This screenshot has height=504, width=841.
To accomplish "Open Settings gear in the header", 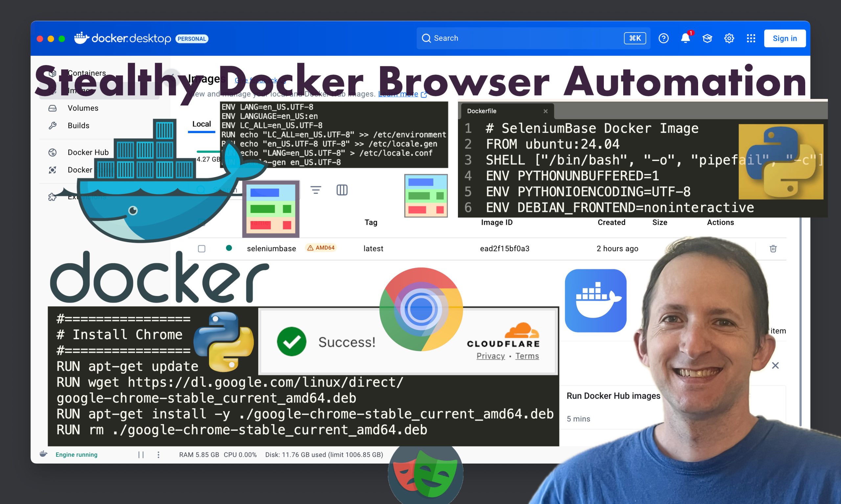I will [x=729, y=38].
